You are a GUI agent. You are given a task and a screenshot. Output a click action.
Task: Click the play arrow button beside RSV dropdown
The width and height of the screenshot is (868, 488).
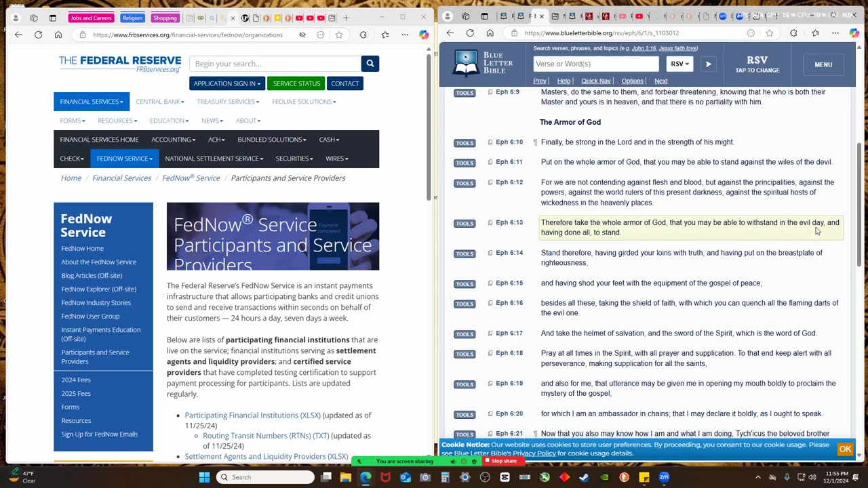(708, 64)
